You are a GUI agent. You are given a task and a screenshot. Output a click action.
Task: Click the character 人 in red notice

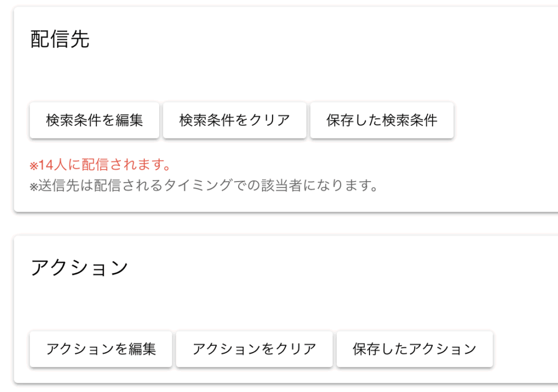click(x=59, y=165)
